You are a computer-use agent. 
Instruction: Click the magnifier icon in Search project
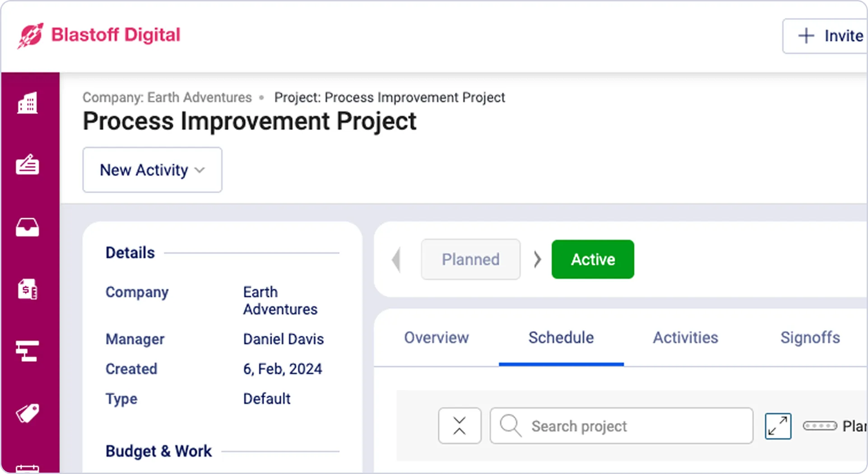pyautogui.click(x=511, y=426)
